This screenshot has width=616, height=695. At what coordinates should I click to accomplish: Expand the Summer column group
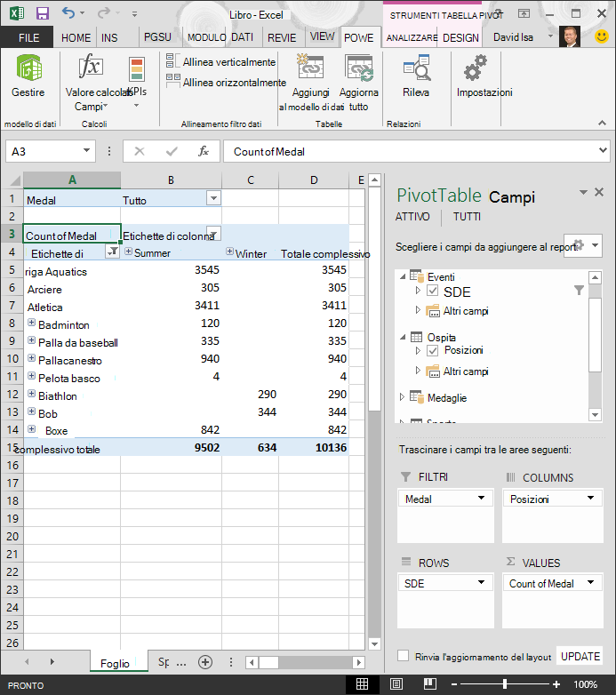click(x=129, y=252)
